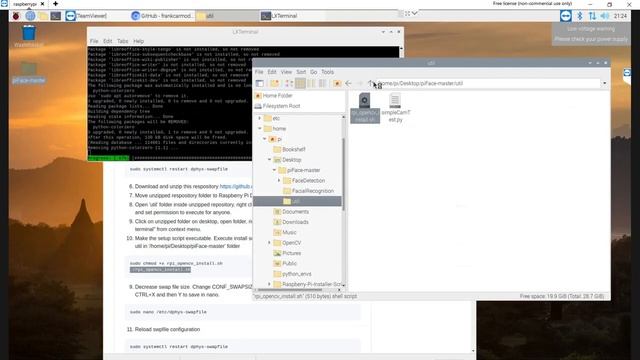Open the Tools menu in file manager
The image size is (640, 360).
click(327, 72)
